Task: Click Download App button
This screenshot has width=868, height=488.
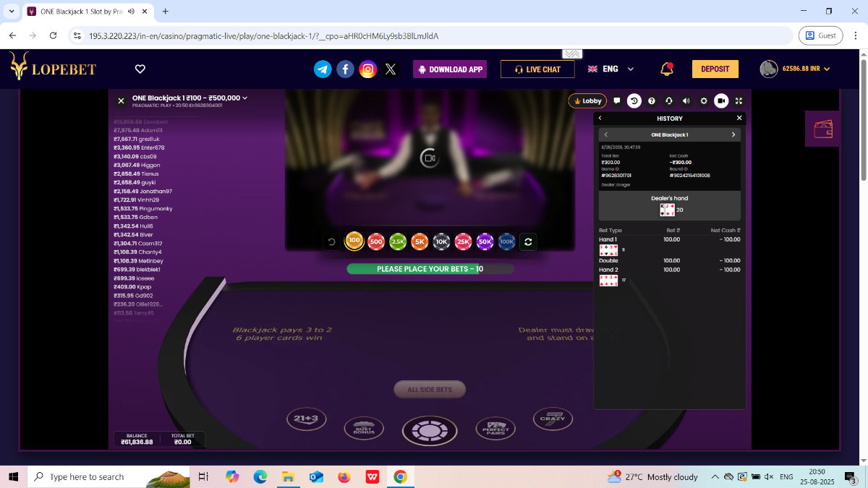Action: 450,69
